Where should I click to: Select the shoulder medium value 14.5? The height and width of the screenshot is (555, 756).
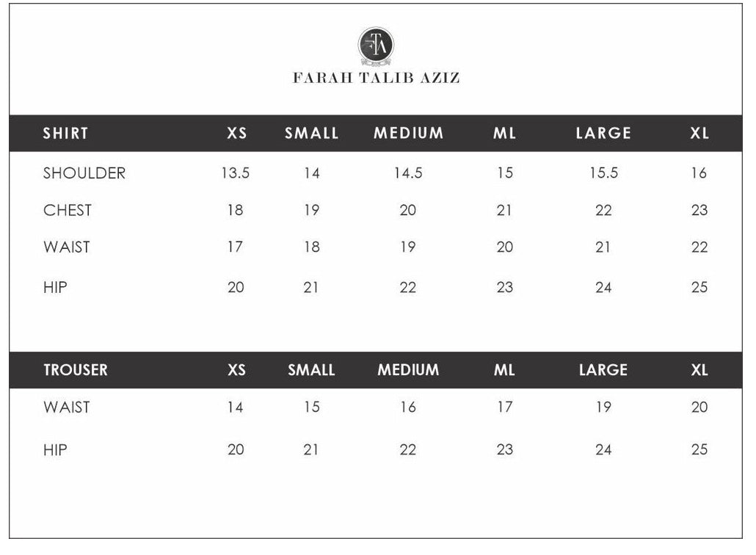click(x=408, y=173)
